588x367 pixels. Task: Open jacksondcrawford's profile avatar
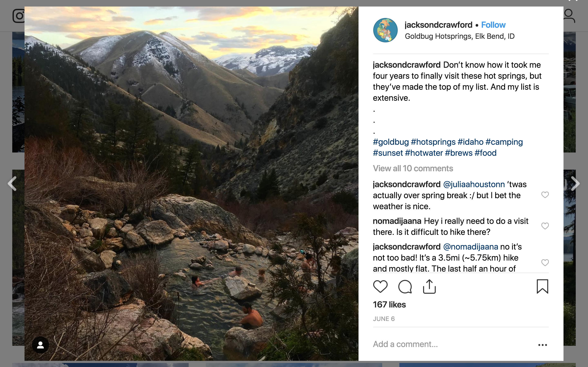point(385,30)
